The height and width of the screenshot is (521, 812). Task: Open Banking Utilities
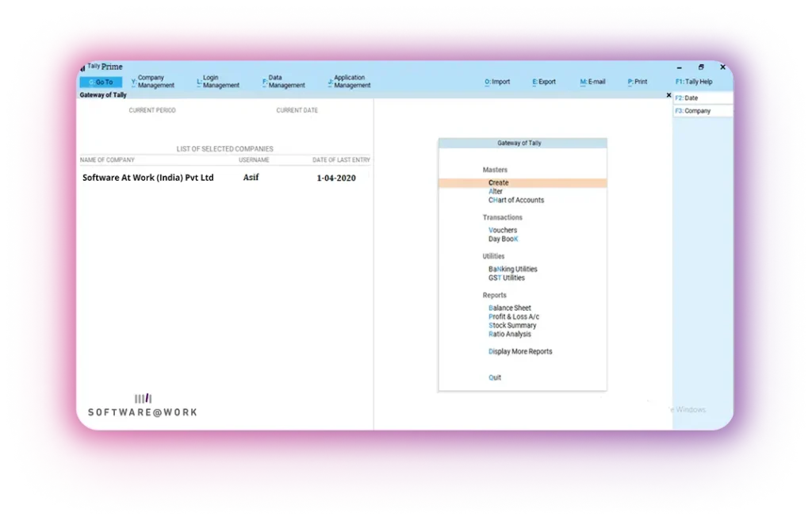click(x=513, y=270)
